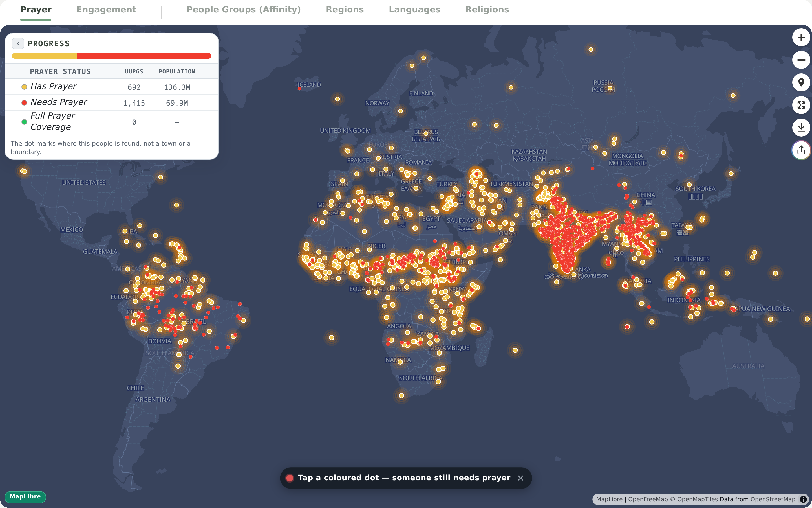Select the 'Needs Prayer' status row

click(112, 102)
